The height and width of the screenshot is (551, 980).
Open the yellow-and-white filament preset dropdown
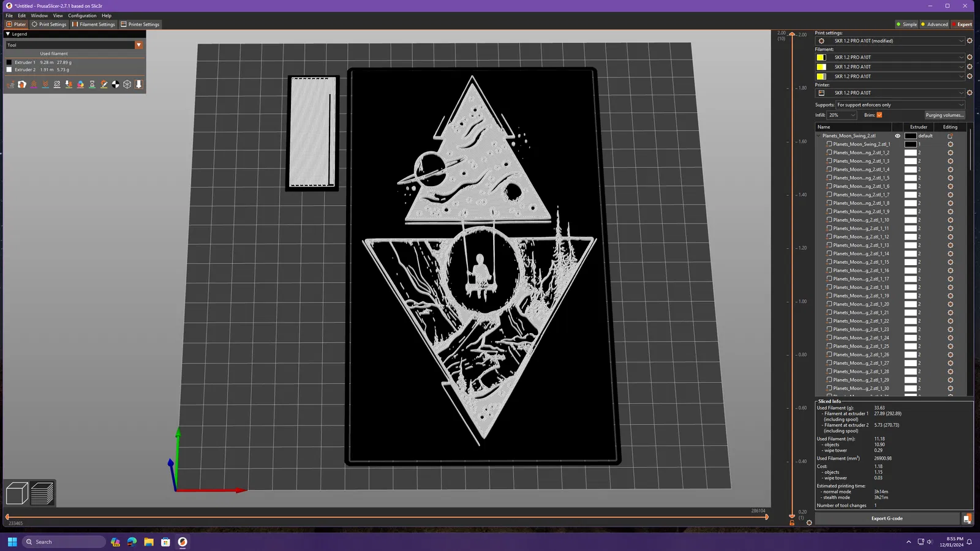click(890, 67)
